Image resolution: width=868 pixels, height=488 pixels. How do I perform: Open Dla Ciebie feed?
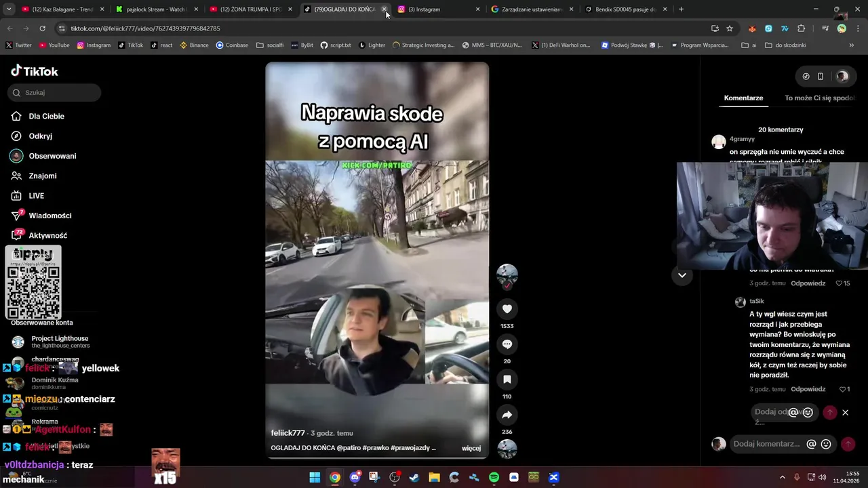[46, 116]
